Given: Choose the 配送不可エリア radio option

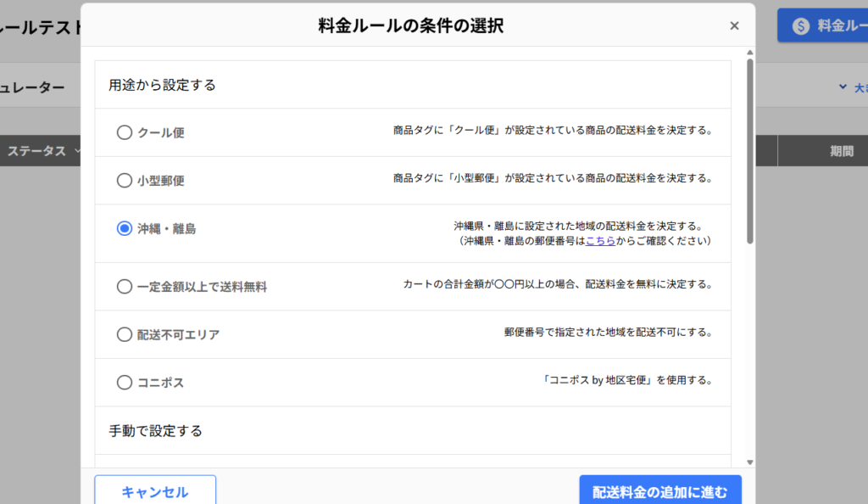Looking at the screenshot, I should [x=125, y=334].
